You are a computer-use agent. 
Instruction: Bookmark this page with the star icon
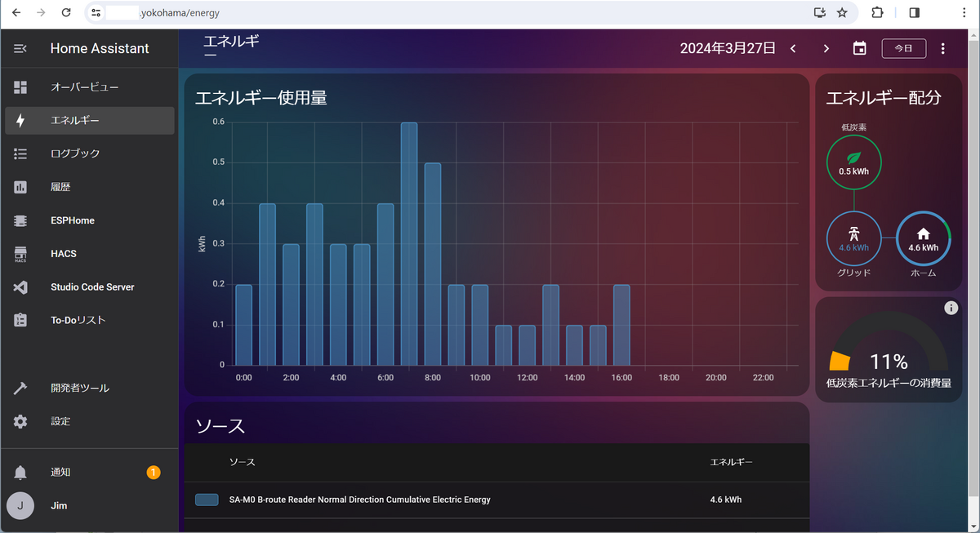(842, 13)
